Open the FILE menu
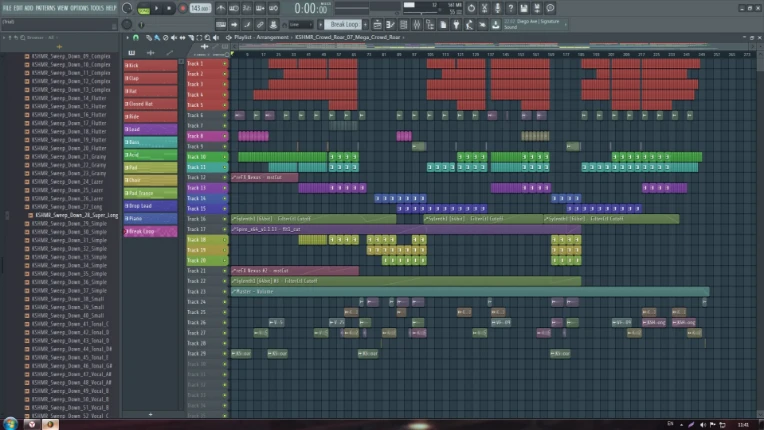The height and width of the screenshot is (430, 764). [x=7, y=8]
